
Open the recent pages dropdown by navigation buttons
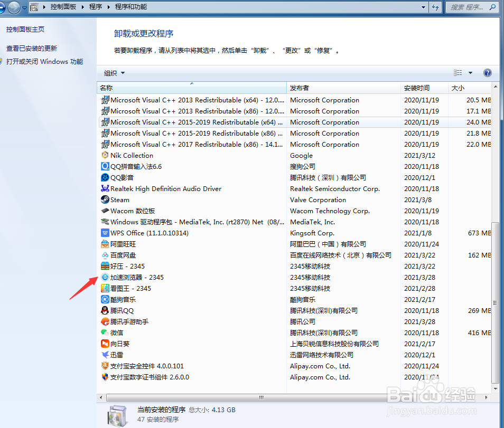[x=24, y=8]
